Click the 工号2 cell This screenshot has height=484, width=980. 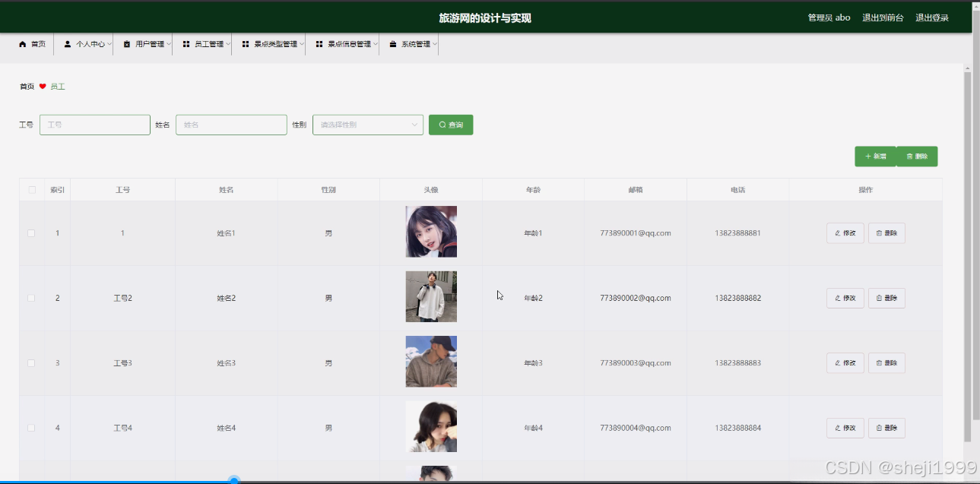click(122, 298)
